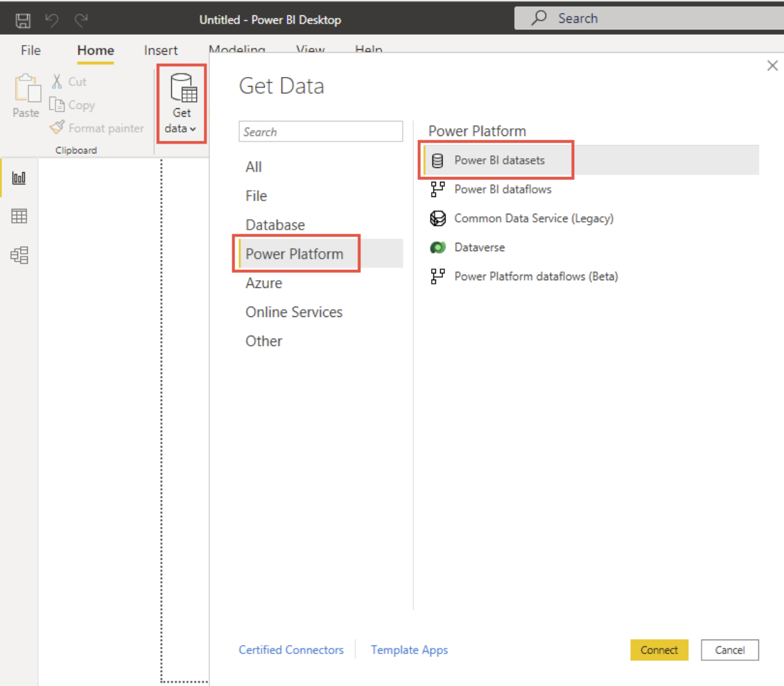
Task: Click the Cancel button
Action: pyautogui.click(x=729, y=650)
